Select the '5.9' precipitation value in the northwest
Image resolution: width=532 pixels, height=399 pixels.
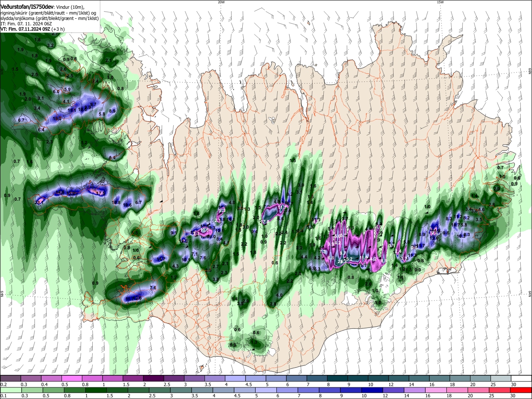tap(67, 89)
